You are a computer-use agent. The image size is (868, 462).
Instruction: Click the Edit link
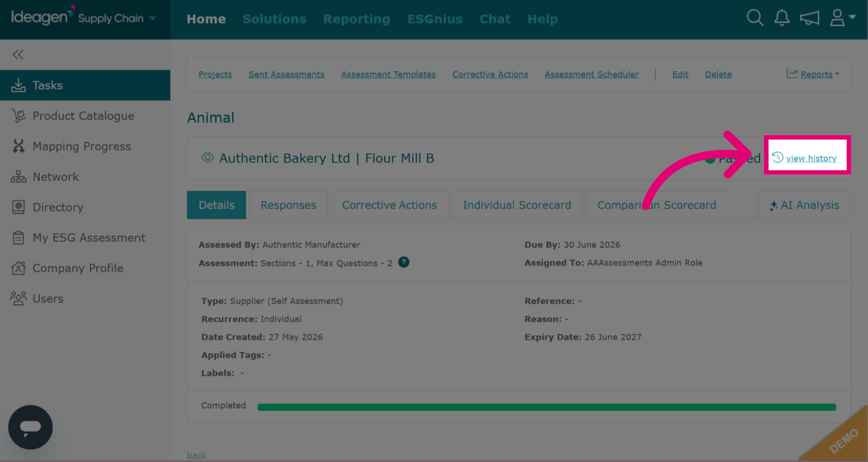[680, 75]
